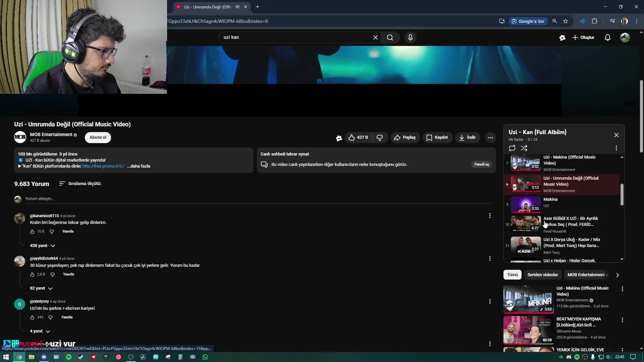Expand 82 yanıt replies
This screenshot has height=362, width=644.
pyautogui.click(x=41, y=288)
